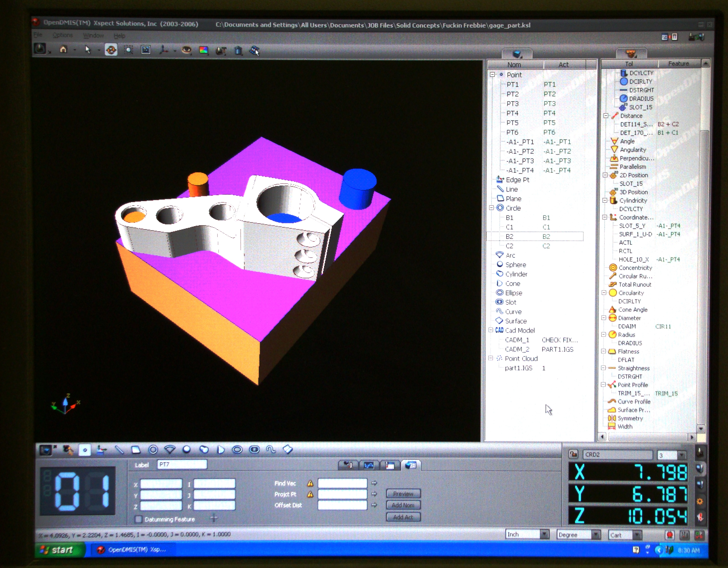Click the trash can delete icon

click(238, 51)
